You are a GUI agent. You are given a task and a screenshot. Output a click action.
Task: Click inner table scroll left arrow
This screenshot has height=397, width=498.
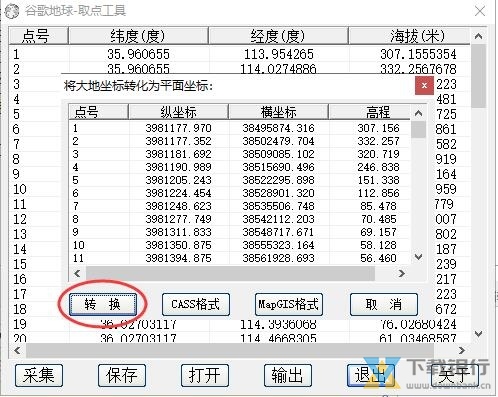pos(77,274)
